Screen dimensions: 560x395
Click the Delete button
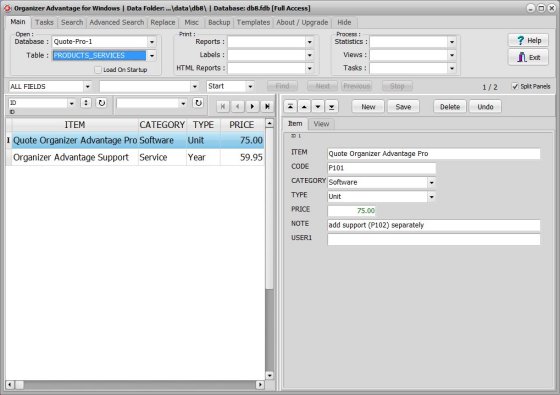[450, 106]
